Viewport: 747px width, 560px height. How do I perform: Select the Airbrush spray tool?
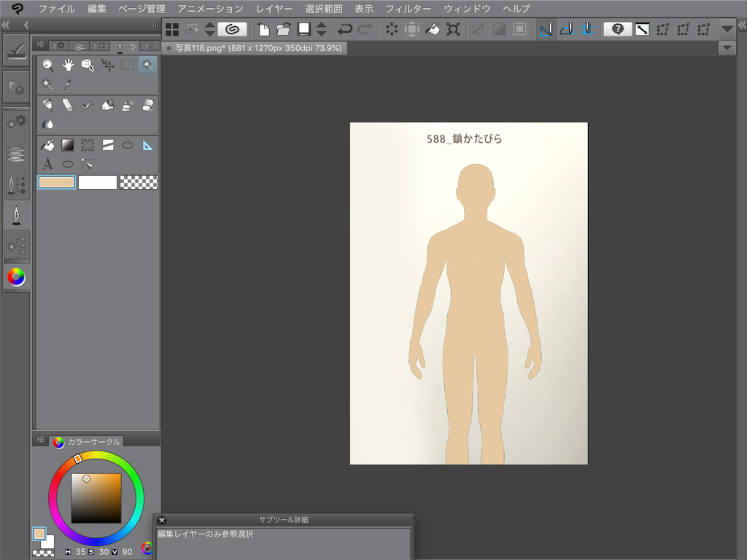click(128, 105)
